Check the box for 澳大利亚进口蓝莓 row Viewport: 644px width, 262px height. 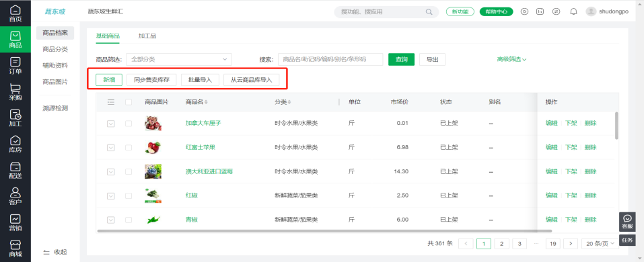pyautogui.click(x=129, y=172)
